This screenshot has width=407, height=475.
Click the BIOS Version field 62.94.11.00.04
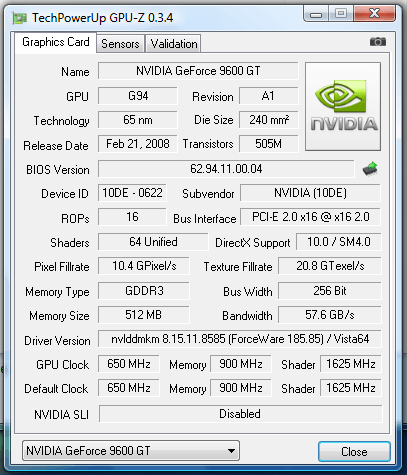click(226, 169)
